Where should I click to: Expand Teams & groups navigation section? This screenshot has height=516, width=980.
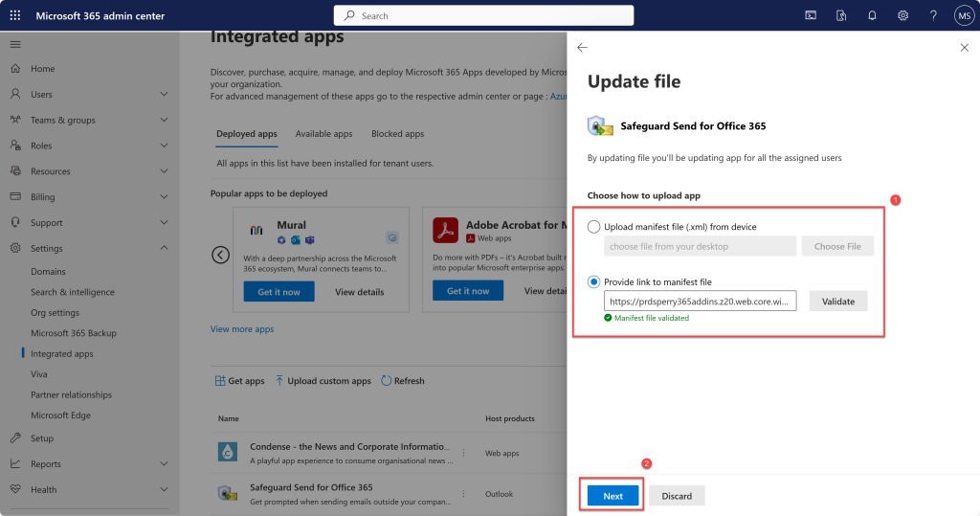[164, 120]
